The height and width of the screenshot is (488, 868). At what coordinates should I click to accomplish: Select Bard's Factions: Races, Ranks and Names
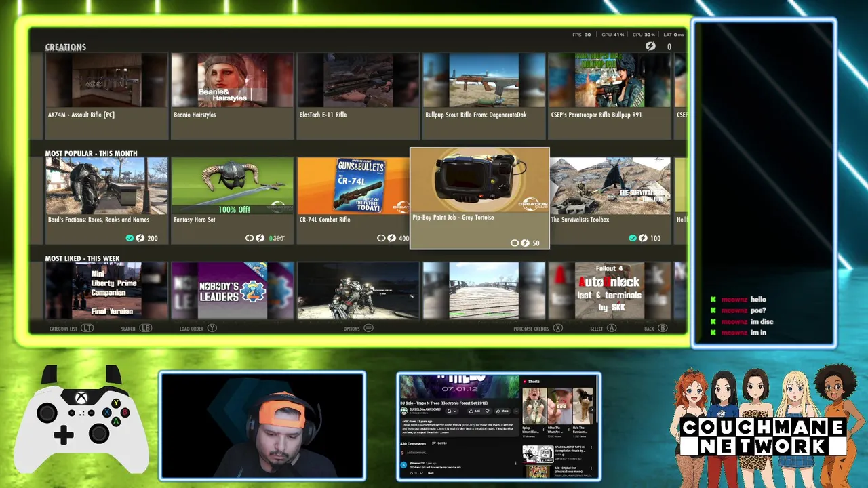pyautogui.click(x=106, y=201)
